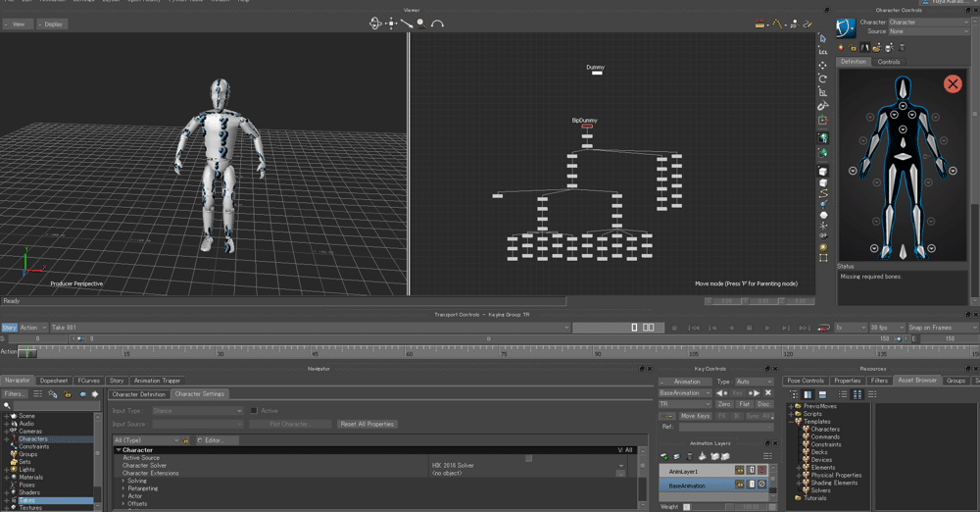Activate the Select arrow tool in viewer toolbar

[823, 38]
